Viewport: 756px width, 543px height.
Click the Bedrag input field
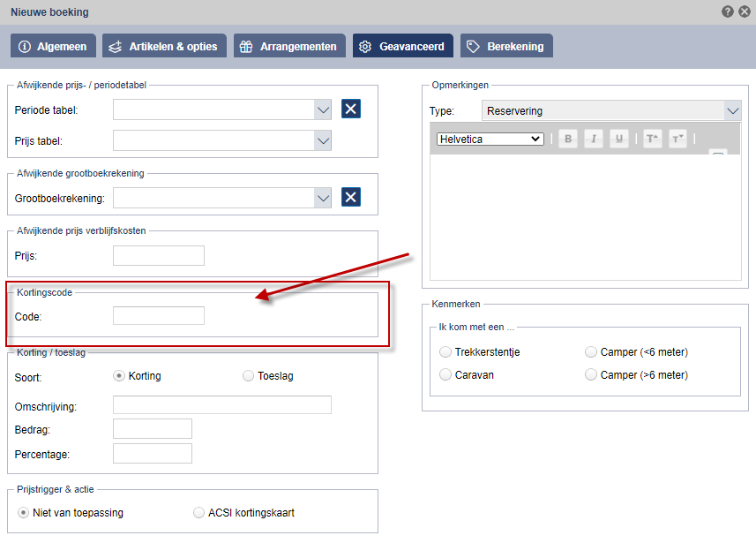tap(153, 428)
